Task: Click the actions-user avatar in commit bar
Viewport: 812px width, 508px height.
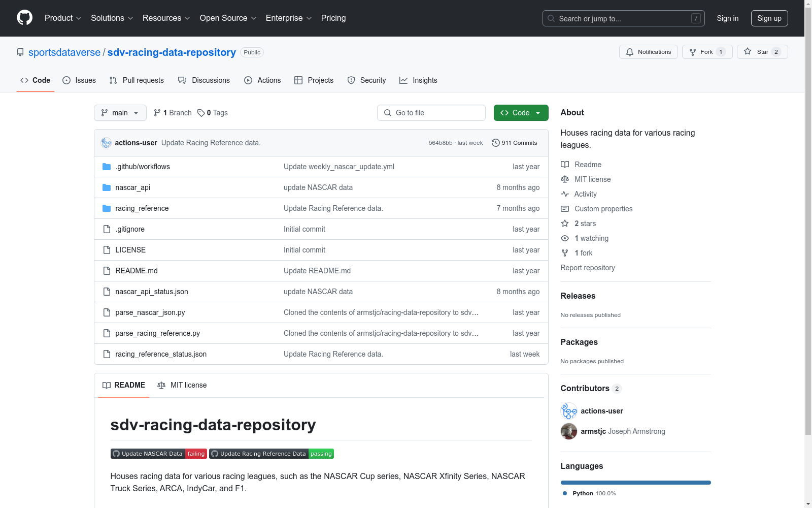Action: [x=106, y=143]
